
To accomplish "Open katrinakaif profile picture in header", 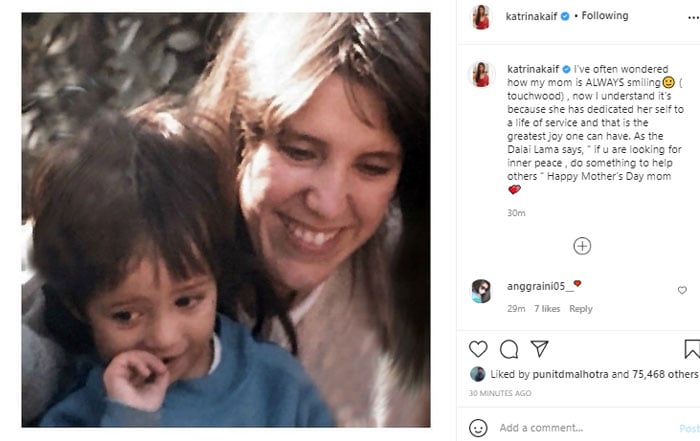I will point(482,17).
